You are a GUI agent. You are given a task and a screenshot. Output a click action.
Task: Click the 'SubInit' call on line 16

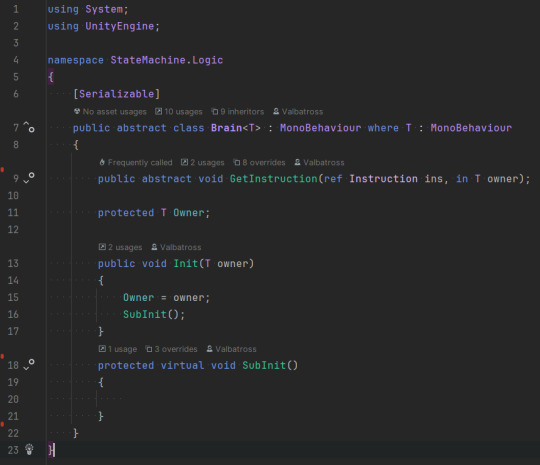(x=145, y=314)
